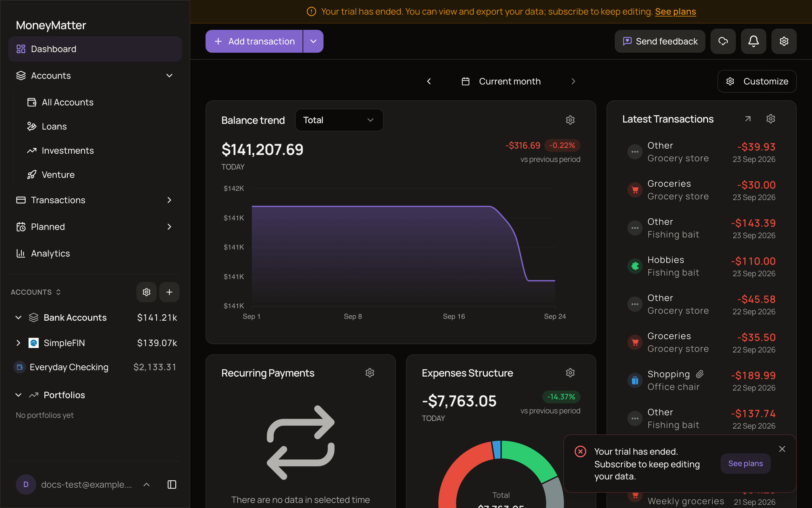Go to next period arrow
The height and width of the screenshot is (508, 812).
click(573, 81)
